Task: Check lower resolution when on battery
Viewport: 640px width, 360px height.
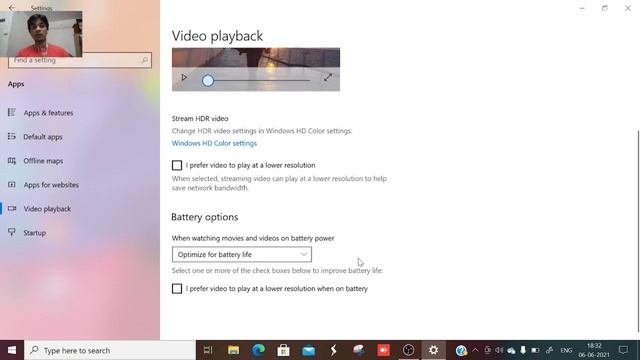Action: coord(177,289)
